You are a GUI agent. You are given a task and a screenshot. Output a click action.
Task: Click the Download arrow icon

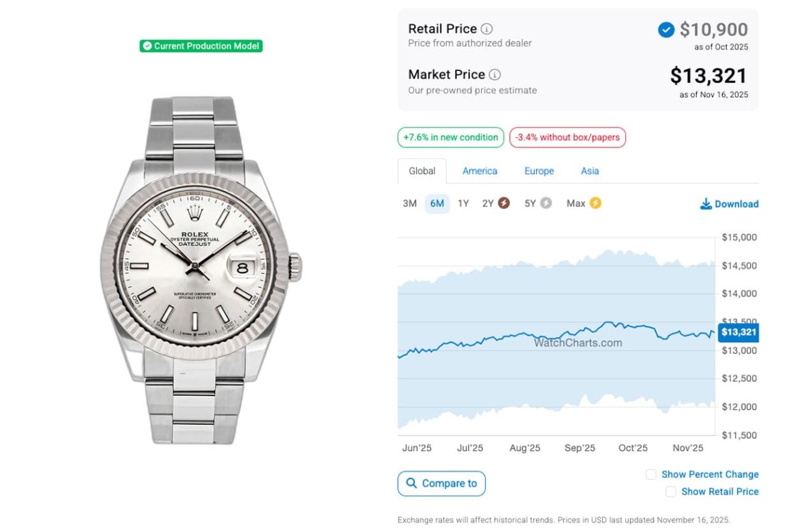(x=706, y=204)
